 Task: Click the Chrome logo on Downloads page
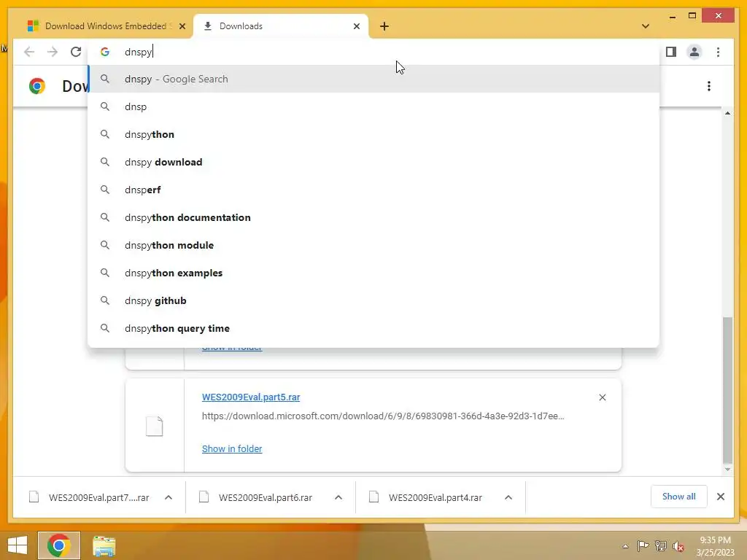(37, 86)
